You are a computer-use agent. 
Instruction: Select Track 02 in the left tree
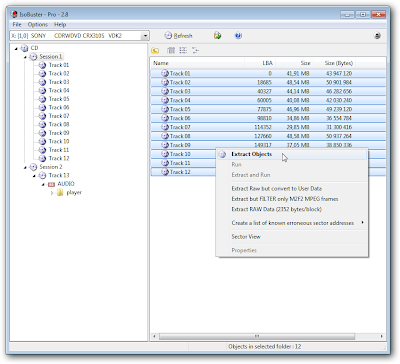tap(59, 73)
